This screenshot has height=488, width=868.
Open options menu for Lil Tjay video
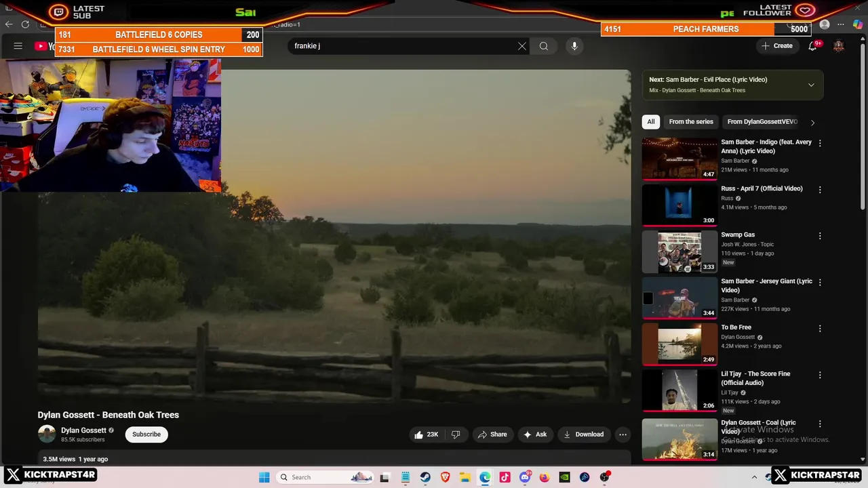820,375
